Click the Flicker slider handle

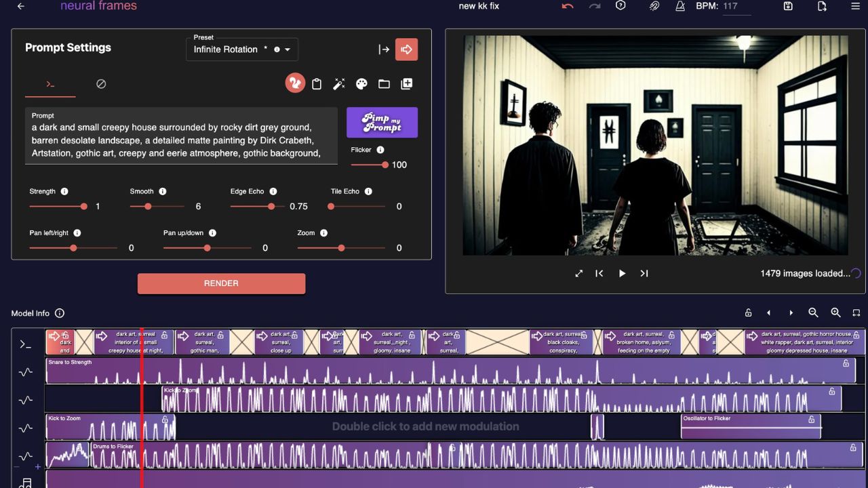[x=385, y=165]
